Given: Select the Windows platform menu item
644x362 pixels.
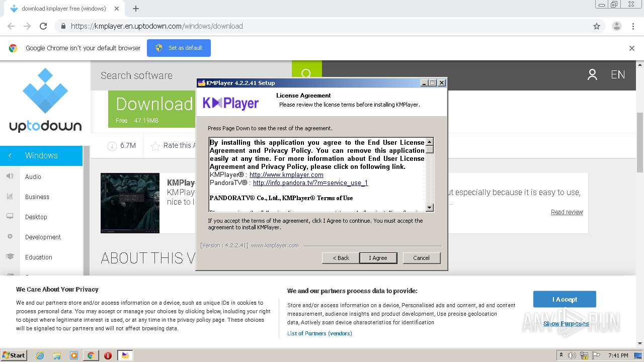Looking at the screenshot, I should pos(41,155).
